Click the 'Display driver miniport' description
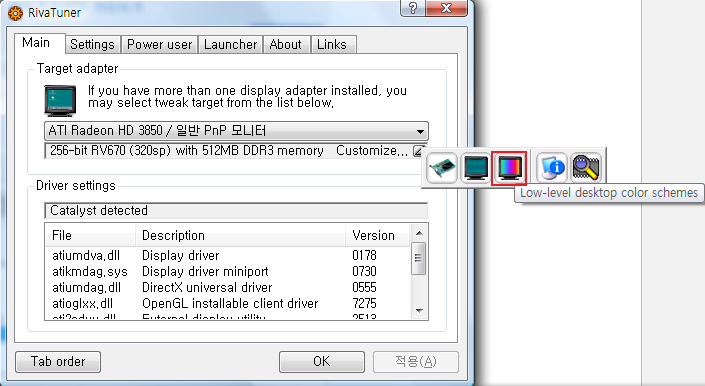 205,271
